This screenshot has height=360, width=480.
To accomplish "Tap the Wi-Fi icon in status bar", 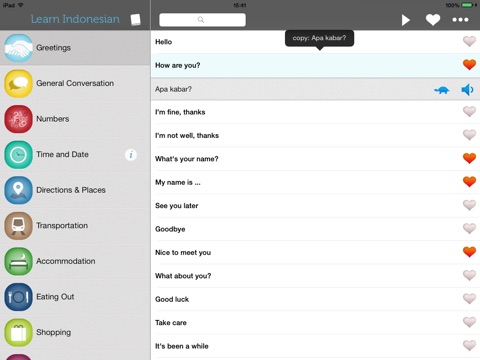I will point(21,5).
